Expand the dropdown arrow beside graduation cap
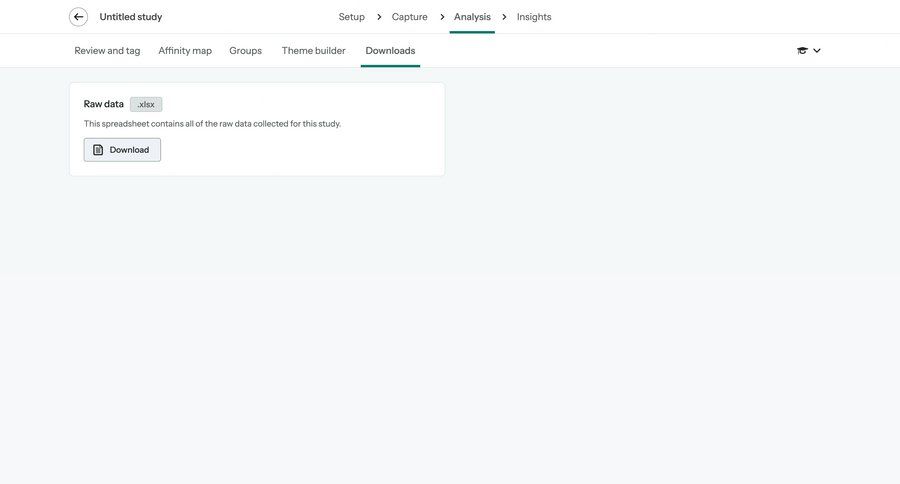 pos(817,51)
